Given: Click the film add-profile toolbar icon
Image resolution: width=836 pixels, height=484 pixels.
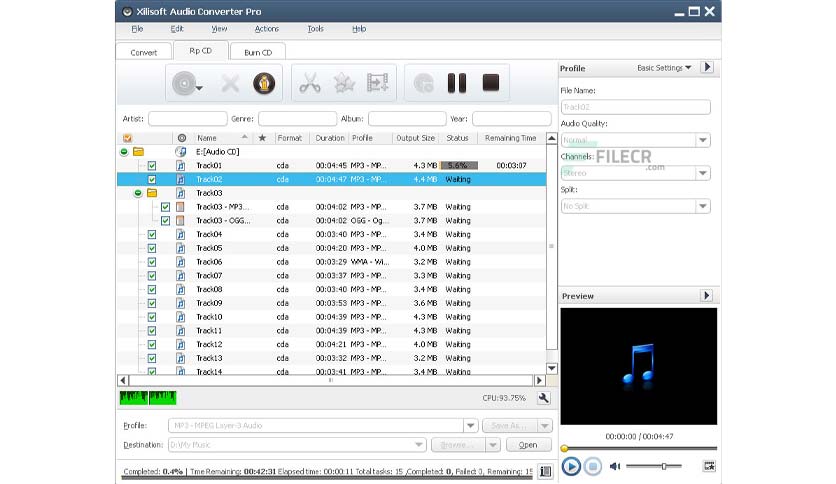Looking at the screenshot, I should tap(377, 83).
